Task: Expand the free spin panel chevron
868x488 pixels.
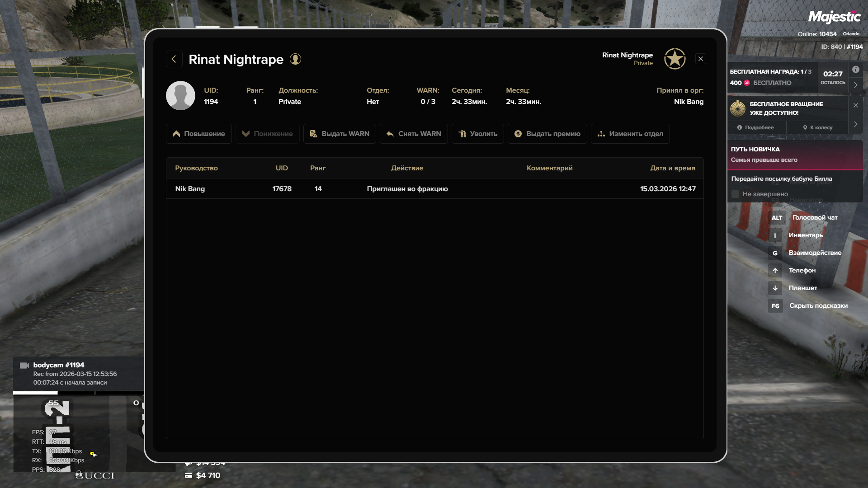Action: click(855, 124)
